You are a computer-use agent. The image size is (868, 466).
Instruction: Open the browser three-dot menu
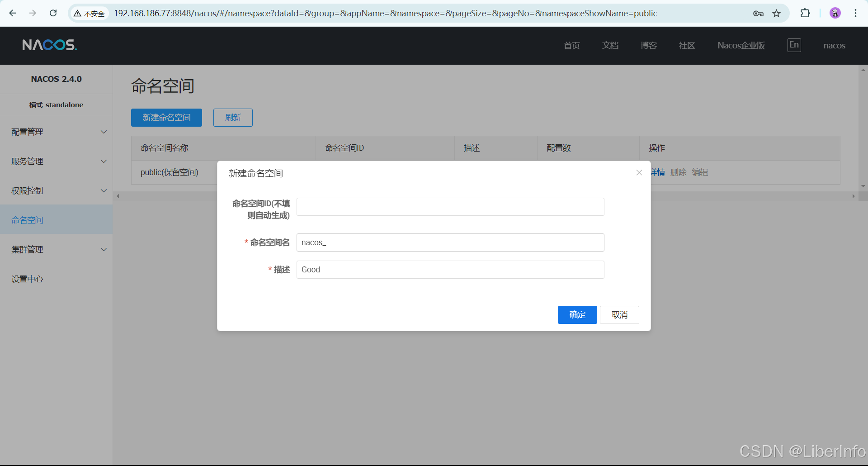(x=855, y=13)
